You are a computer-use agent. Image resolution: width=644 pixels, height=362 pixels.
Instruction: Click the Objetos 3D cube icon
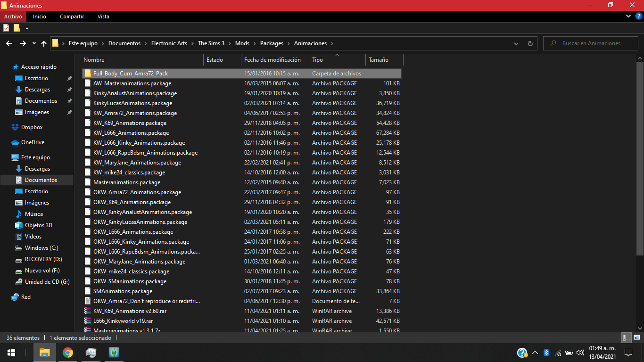(19, 225)
